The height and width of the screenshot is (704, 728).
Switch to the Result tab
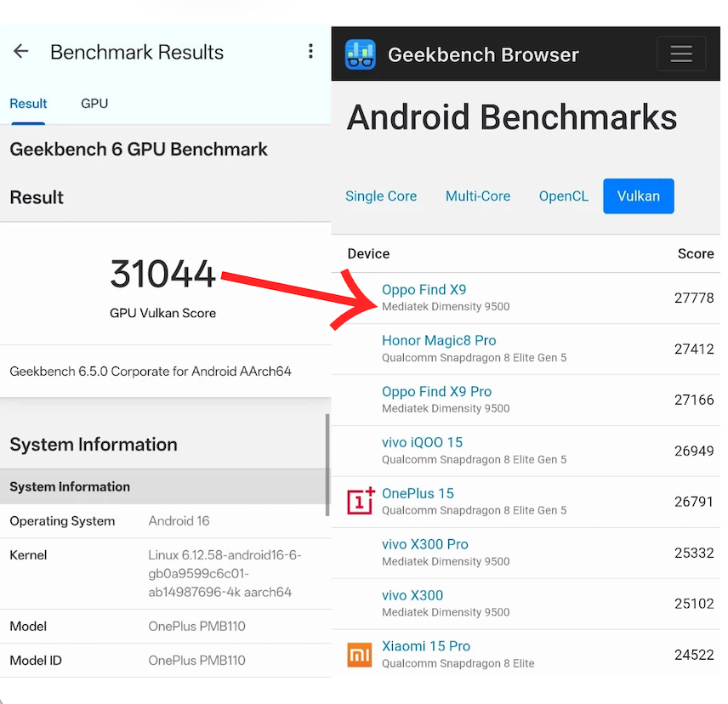[28, 104]
